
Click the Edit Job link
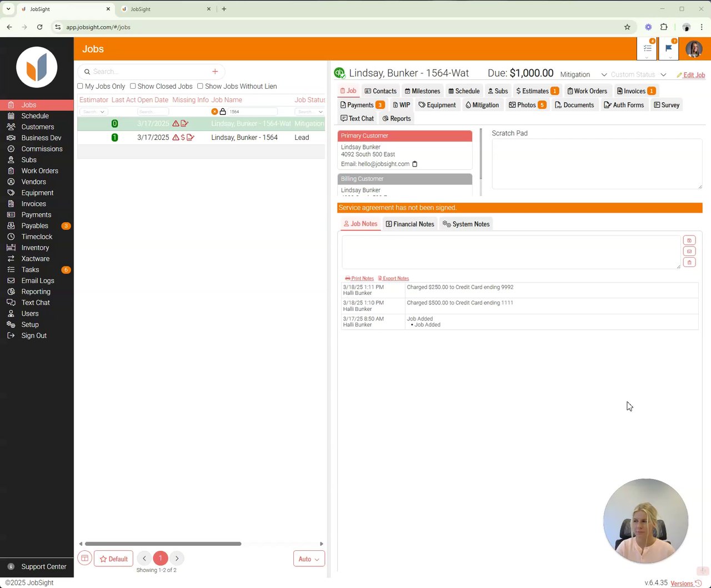pyautogui.click(x=691, y=75)
